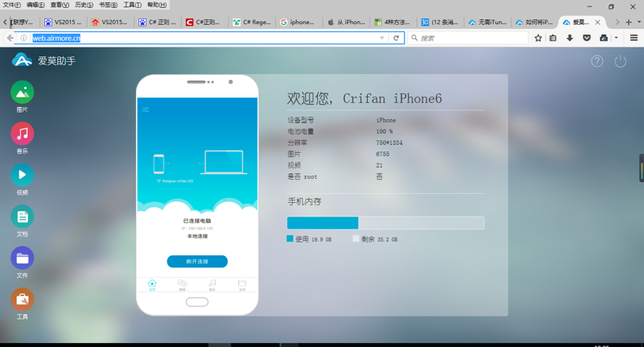644x347 pixels.
Task: Open the 工具(T) menu in menu bar
Action: coord(132,5)
